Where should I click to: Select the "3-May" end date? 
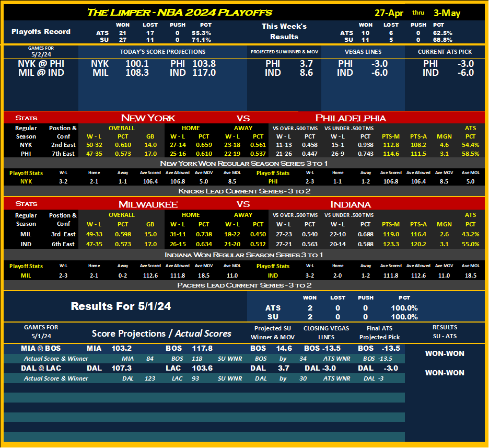(447, 13)
